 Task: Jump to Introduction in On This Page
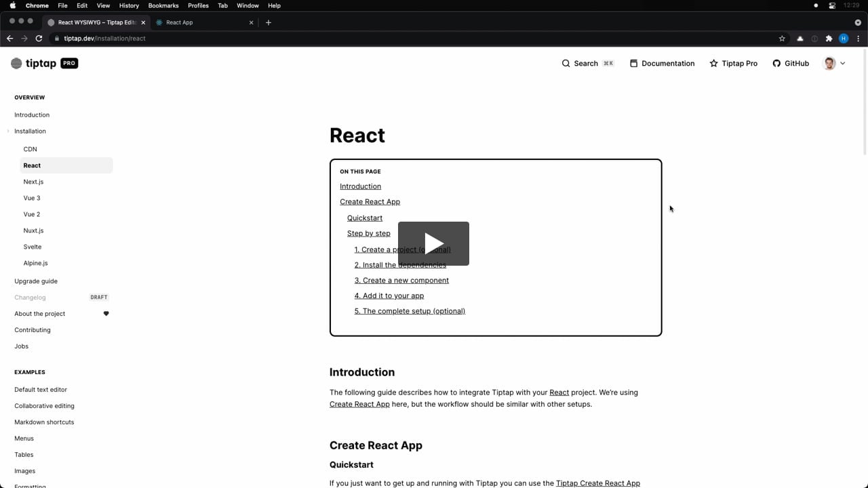[360, 186]
